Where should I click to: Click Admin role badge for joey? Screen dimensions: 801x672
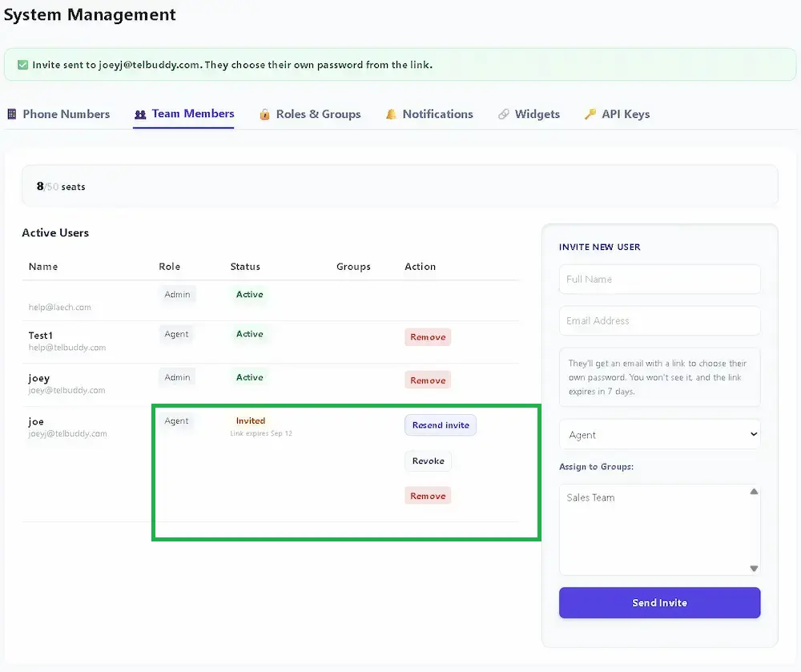point(177,377)
